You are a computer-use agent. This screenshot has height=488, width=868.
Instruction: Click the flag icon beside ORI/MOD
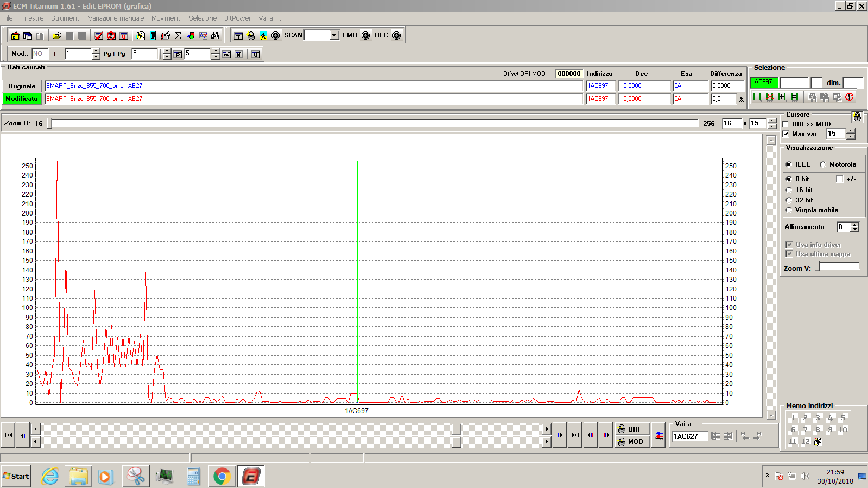point(659,435)
